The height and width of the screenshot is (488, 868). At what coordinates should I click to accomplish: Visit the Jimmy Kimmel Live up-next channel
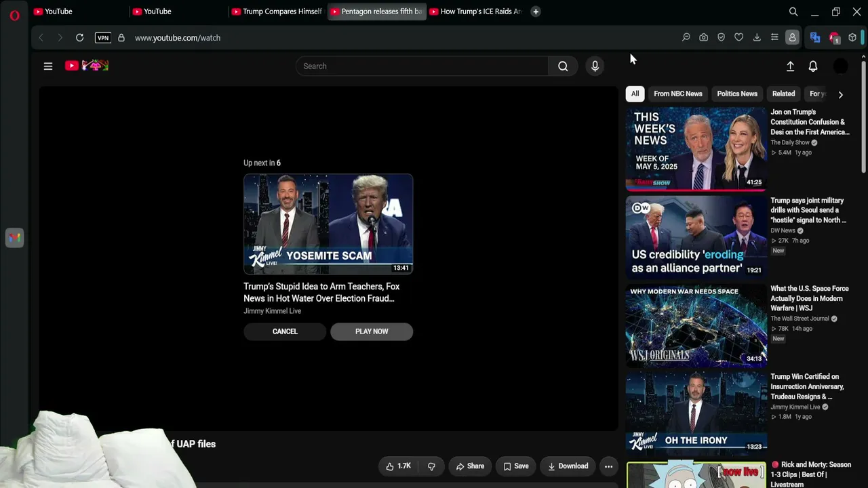(x=272, y=311)
